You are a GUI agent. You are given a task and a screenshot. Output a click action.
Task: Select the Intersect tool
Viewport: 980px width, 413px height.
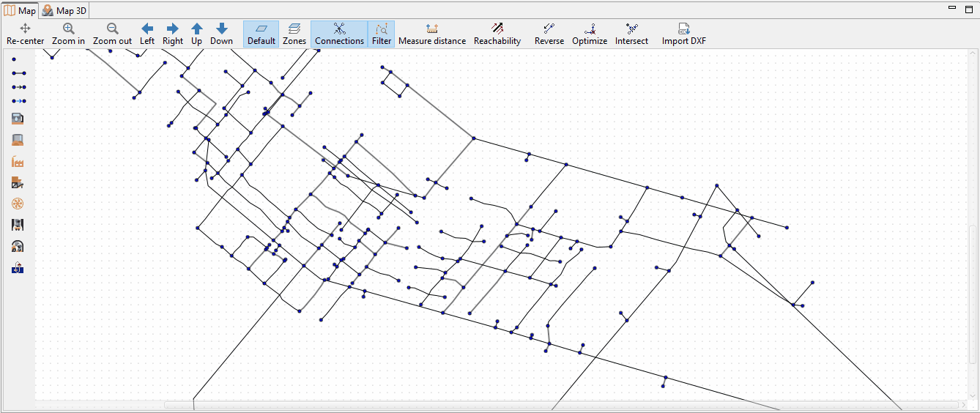click(631, 34)
